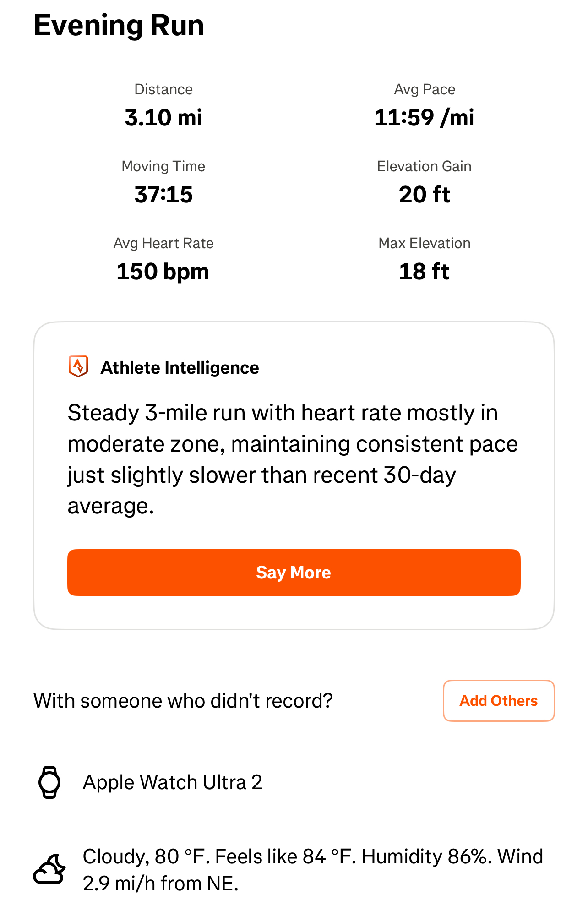Select the 3.10 mi distance value
The width and height of the screenshot is (588, 900).
coord(163,118)
